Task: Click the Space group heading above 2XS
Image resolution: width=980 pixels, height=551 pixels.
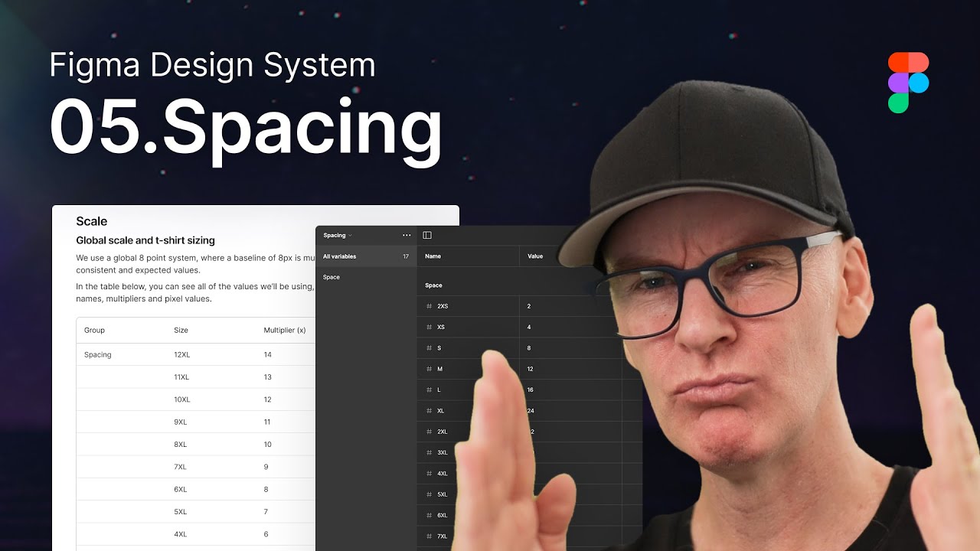Action: point(433,285)
